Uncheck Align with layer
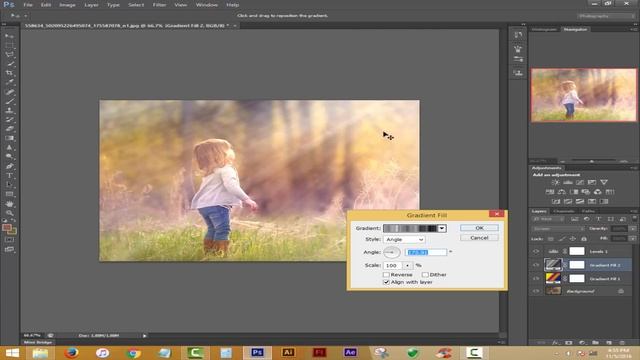 (x=386, y=282)
